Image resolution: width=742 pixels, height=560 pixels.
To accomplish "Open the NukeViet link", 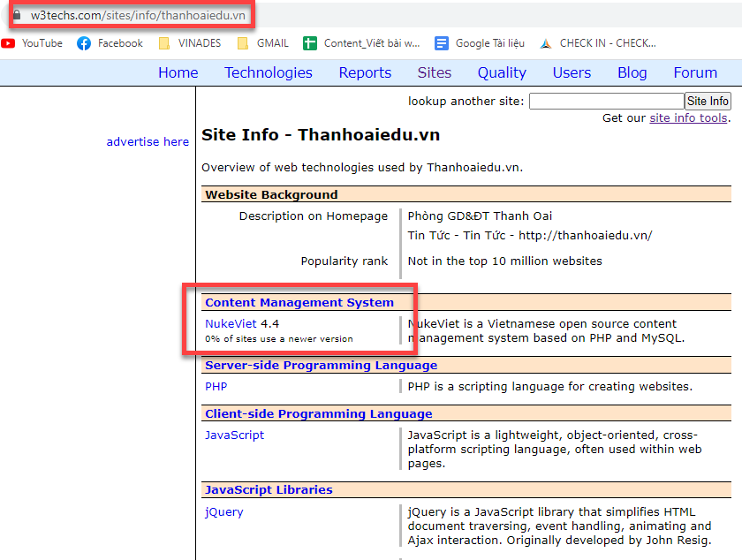I will pos(231,324).
